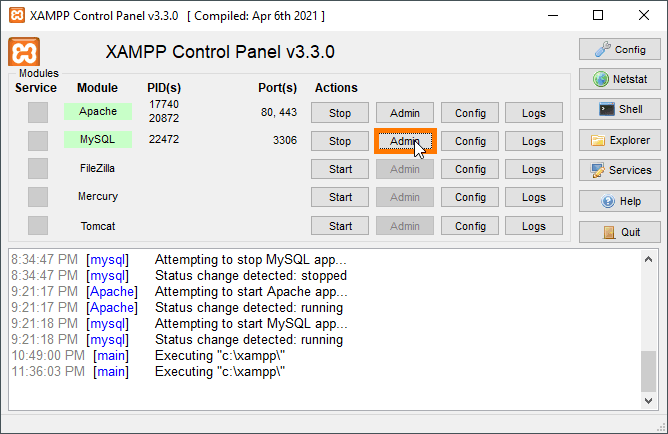Open the Services button
This screenshot has width=668, height=434.
619,170
